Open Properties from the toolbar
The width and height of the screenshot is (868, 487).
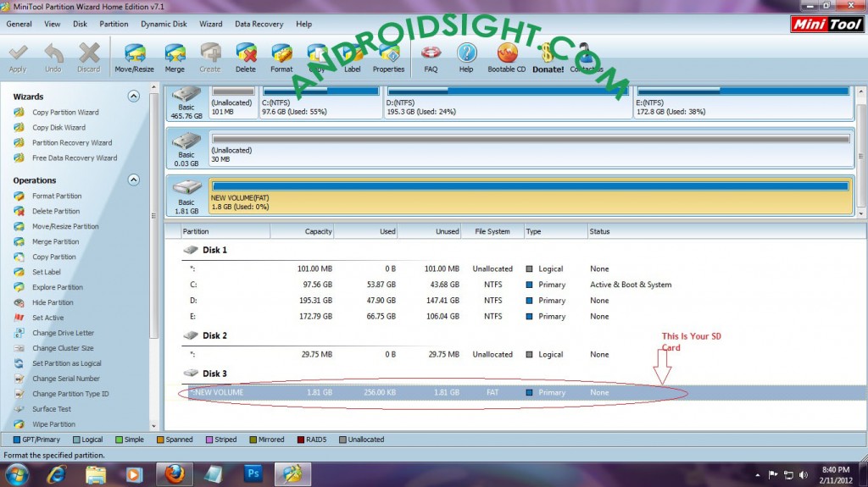coord(388,58)
